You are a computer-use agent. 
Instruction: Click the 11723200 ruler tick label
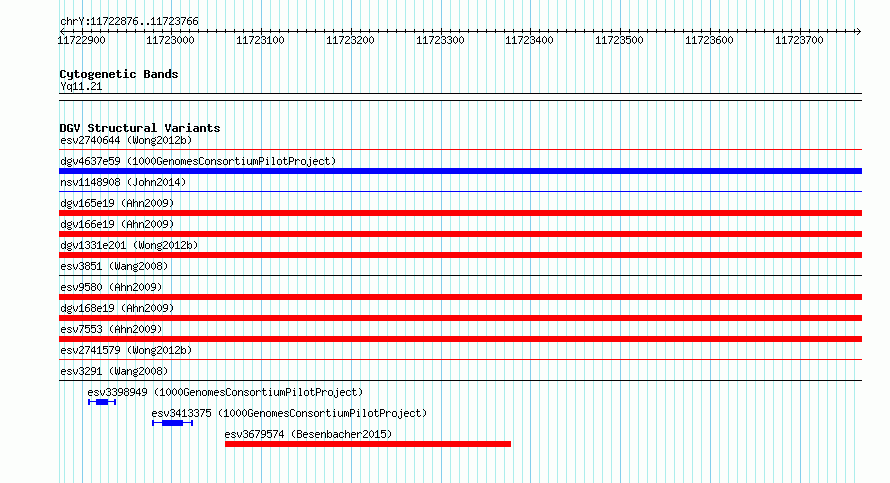click(x=350, y=40)
